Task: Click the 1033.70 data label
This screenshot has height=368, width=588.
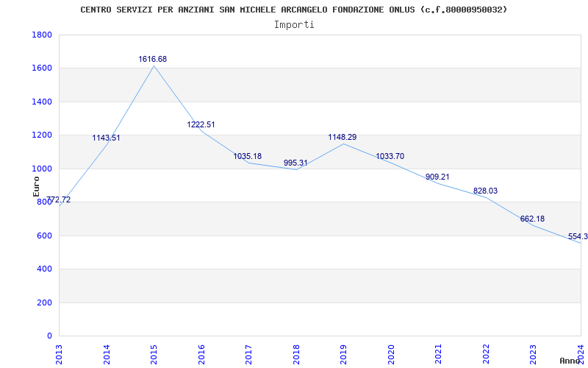Action: click(390, 156)
